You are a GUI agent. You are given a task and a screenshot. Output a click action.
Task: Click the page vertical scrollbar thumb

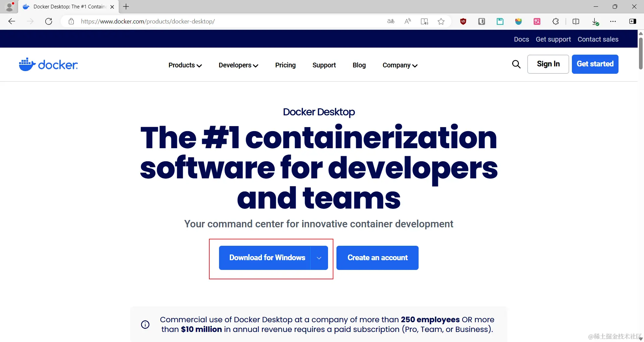click(x=641, y=54)
